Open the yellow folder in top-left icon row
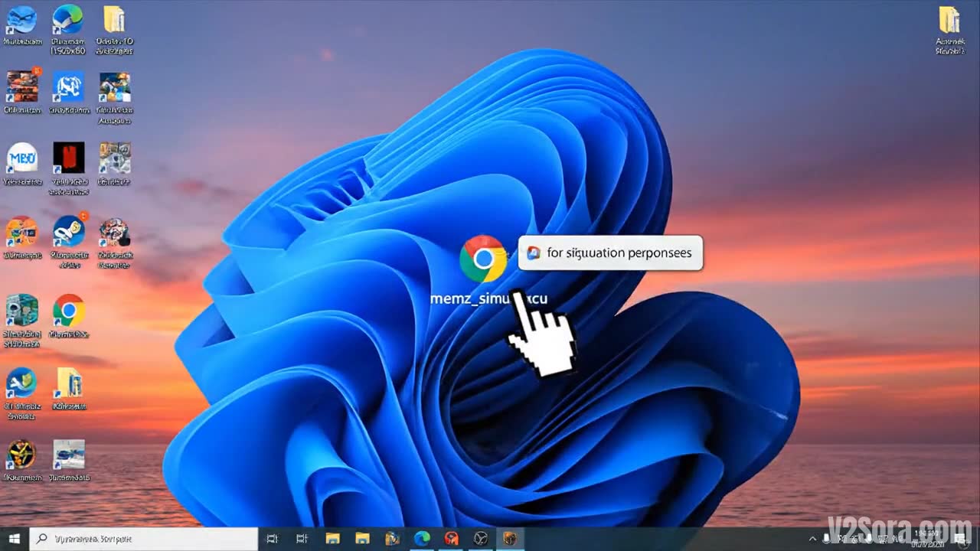The width and height of the screenshot is (980, 551). coord(114,20)
